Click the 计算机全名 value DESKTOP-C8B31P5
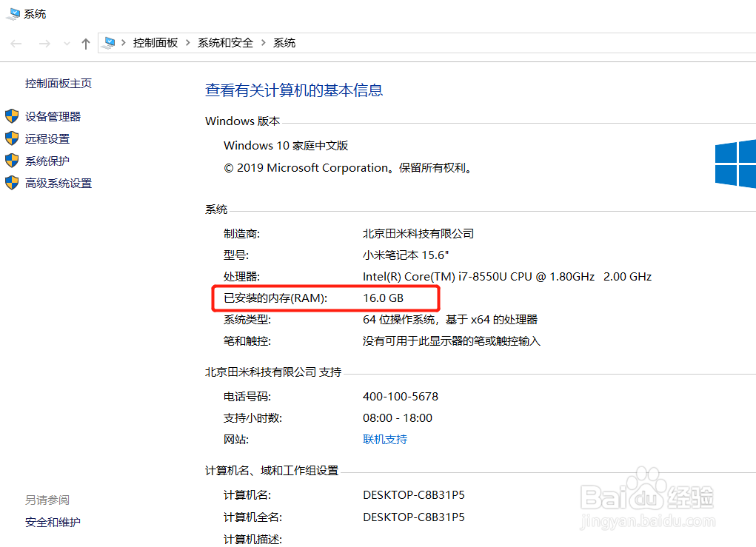The width and height of the screenshot is (756, 547). (414, 517)
